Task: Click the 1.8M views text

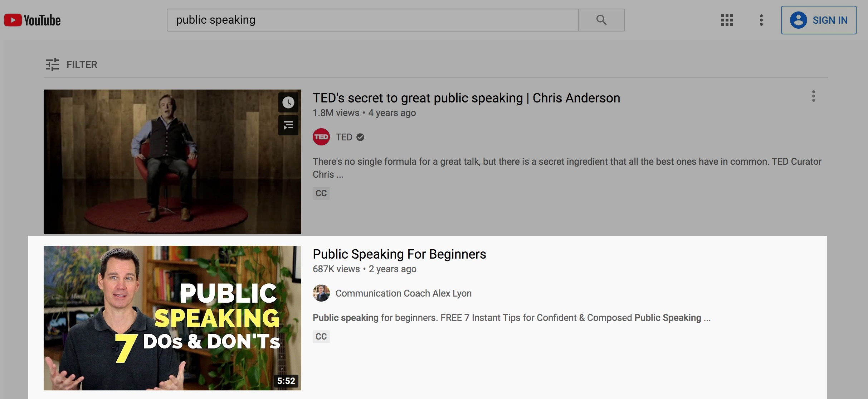Action: (336, 113)
